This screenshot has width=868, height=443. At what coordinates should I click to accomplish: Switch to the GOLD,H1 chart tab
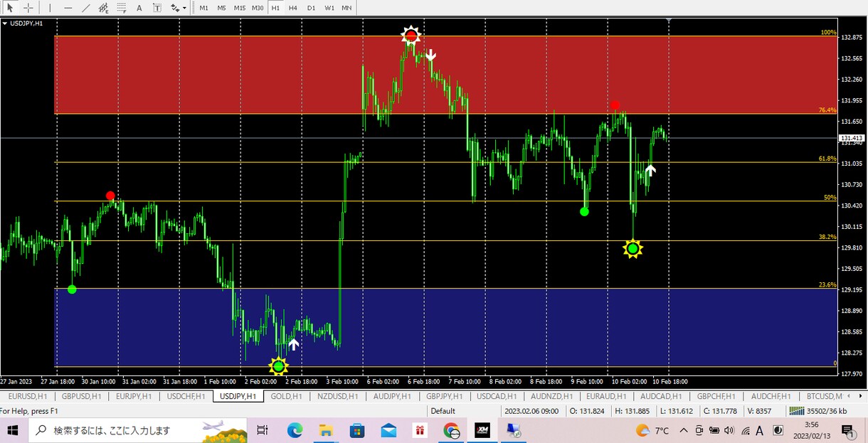coord(287,396)
